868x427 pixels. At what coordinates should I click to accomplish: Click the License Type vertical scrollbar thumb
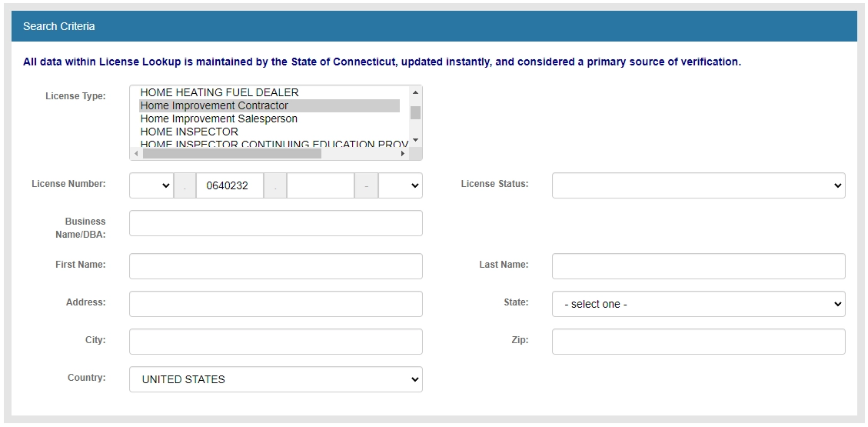click(x=415, y=113)
